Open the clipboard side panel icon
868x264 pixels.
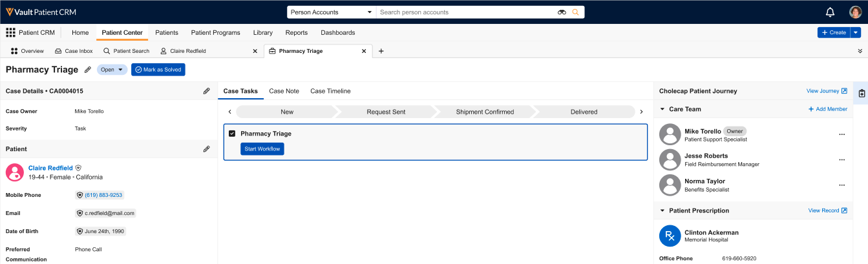(862, 94)
